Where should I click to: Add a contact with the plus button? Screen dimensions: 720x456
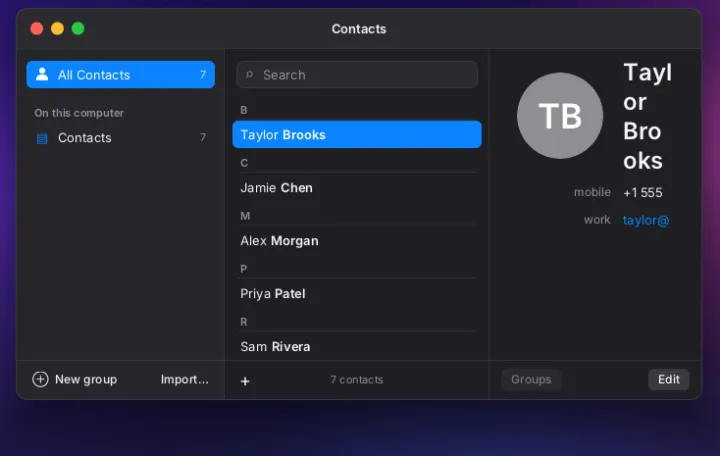pos(245,381)
